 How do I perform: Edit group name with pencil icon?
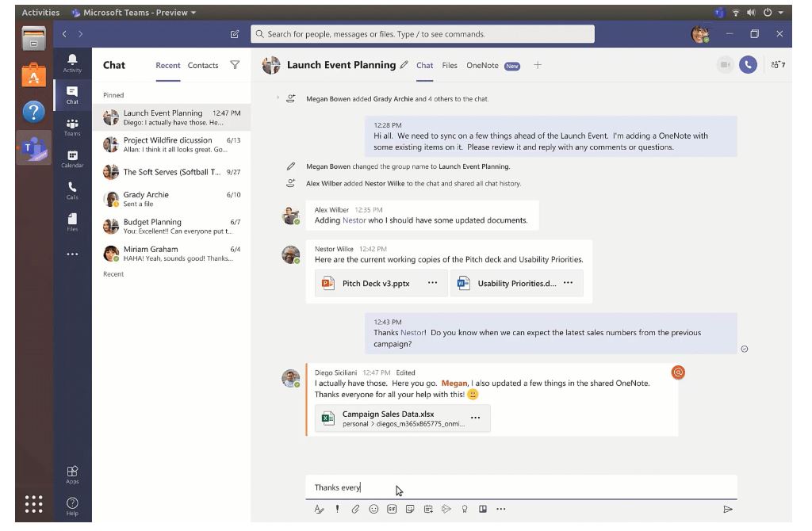(x=404, y=65)
